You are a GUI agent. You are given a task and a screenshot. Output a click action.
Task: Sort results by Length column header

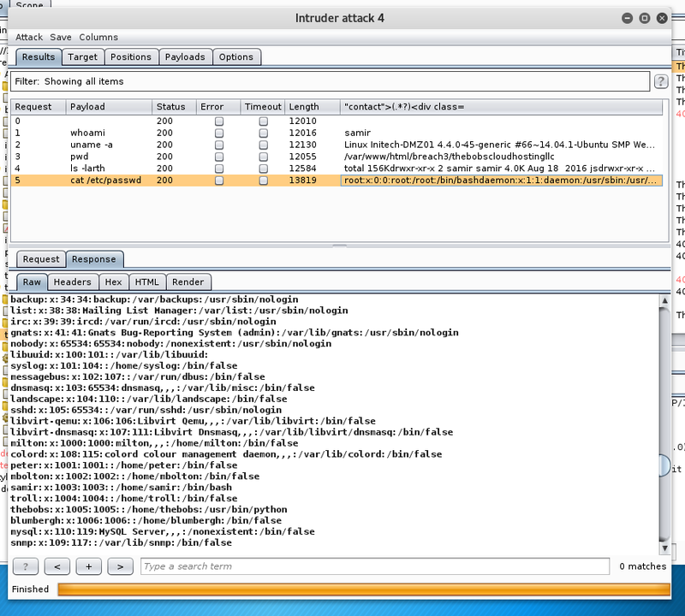pyautogui.click(x=304, y=107)
